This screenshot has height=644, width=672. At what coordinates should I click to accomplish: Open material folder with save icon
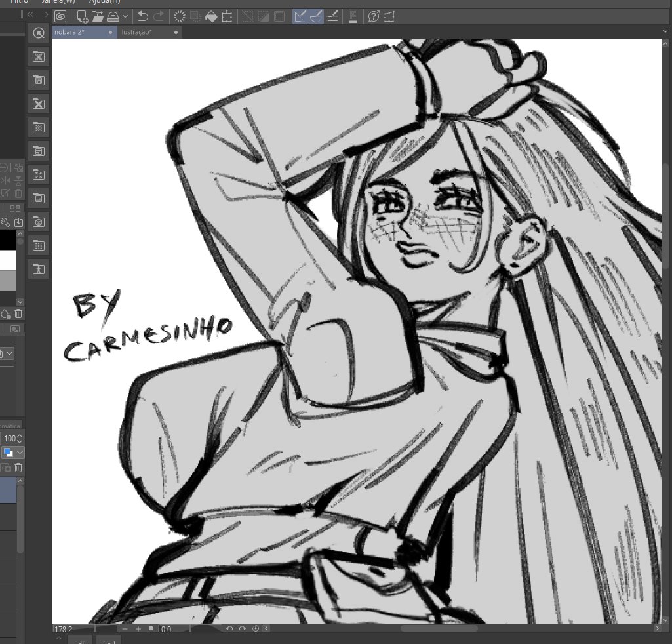tap(39, 80)
